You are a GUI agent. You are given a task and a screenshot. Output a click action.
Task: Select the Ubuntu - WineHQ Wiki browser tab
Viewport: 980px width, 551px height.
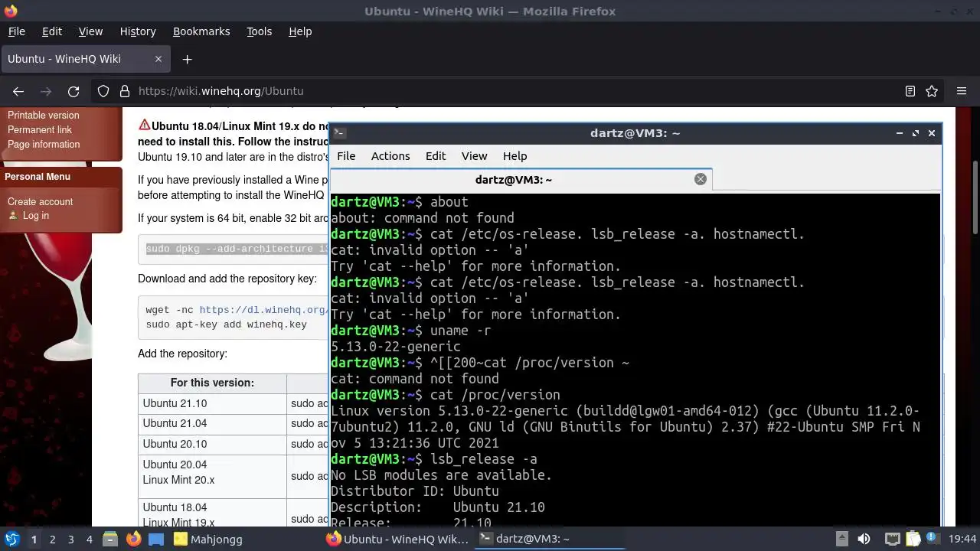(x=84, y=59)
